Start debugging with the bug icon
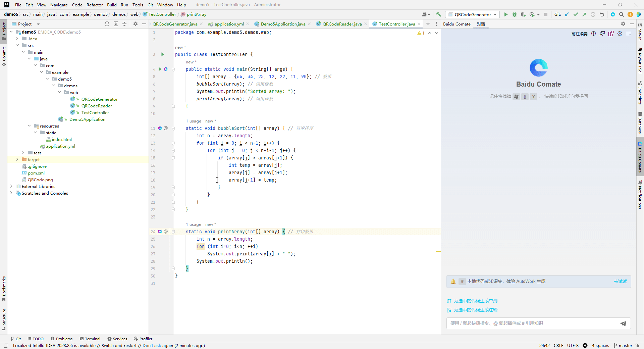Screen dimensions: 644x349 coord(514,14)
